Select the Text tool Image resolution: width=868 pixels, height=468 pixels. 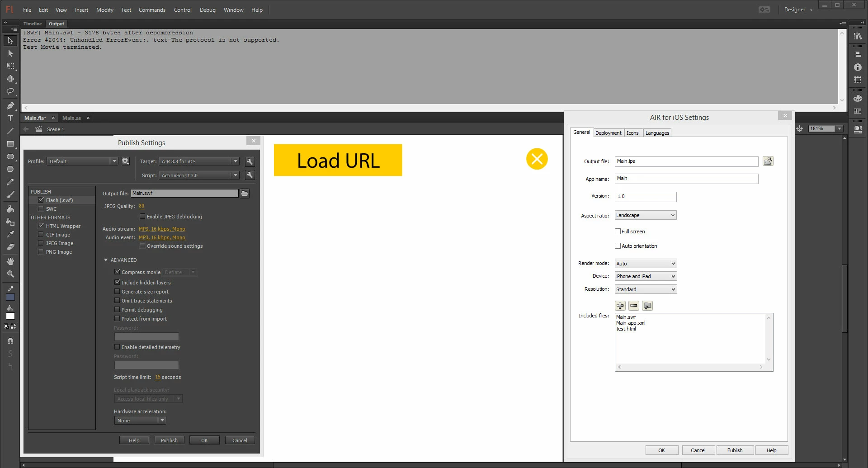(x=10, y=118)
